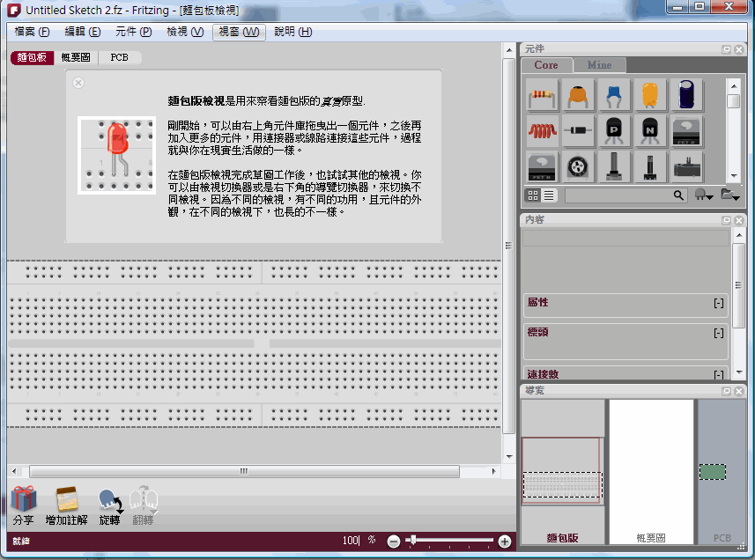Float the 內容 inspector panel

(727, 220)
